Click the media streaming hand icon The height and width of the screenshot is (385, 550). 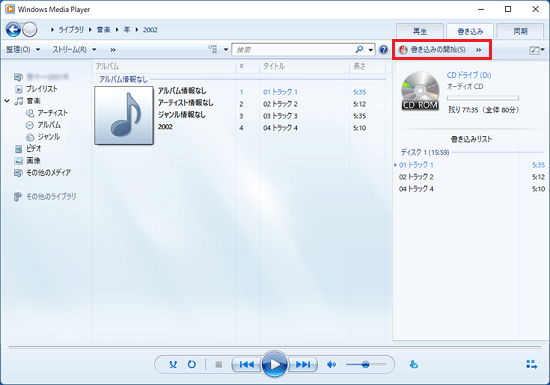pos(414,365)
